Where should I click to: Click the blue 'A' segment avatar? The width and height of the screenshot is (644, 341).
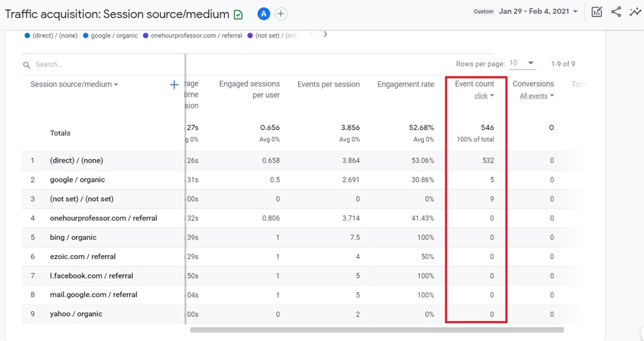(x=263, y=14)
